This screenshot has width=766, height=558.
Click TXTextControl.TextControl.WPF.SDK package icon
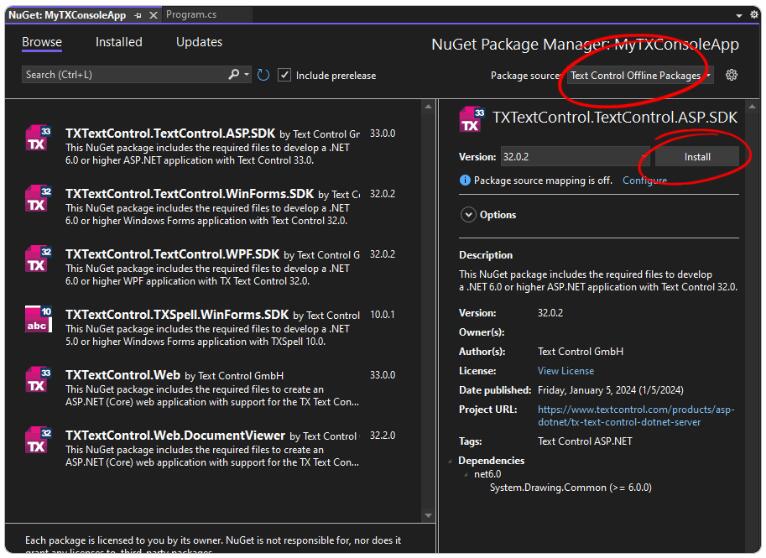[x=38, y=260]
